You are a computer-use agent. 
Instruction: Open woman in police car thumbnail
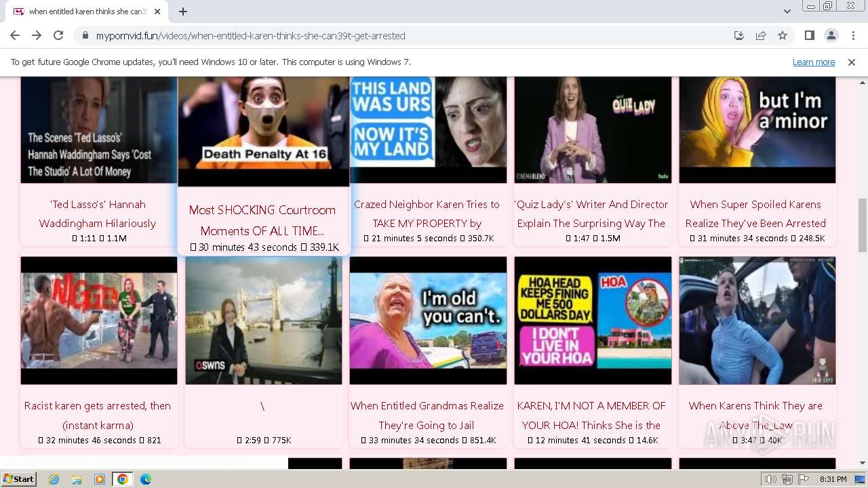[x=757, y=320]
